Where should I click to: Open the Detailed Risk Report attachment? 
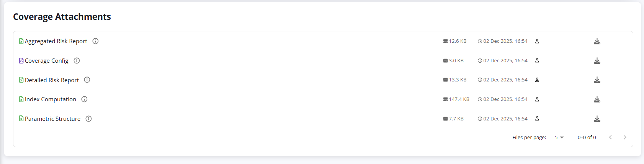pos(52,80)
